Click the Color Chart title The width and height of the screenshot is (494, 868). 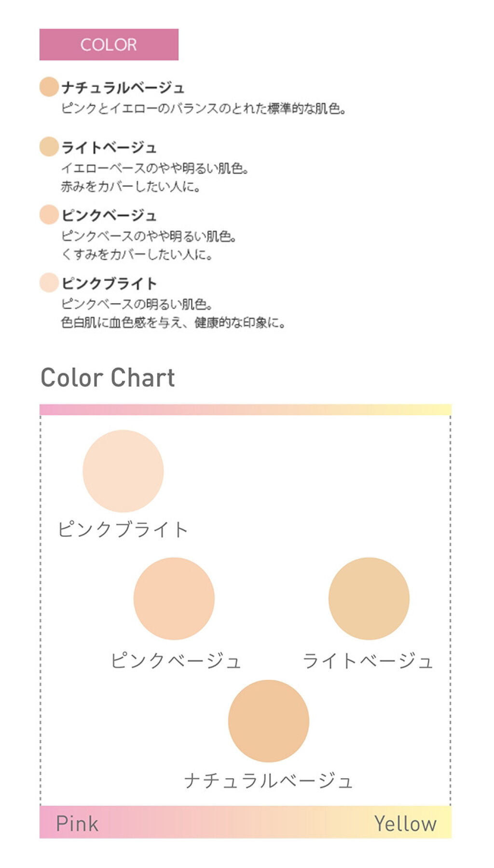pos(108,378)
